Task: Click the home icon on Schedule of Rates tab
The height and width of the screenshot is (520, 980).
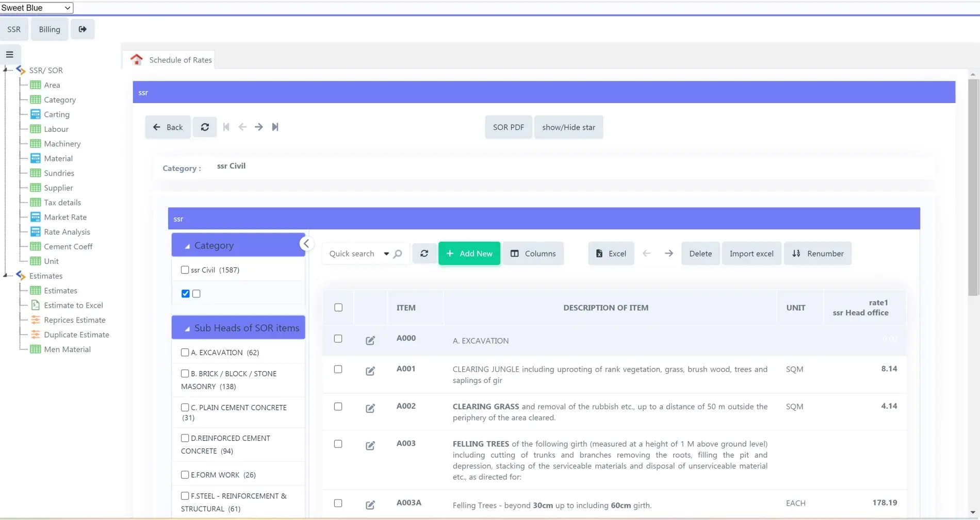Action: pos(137,60)
